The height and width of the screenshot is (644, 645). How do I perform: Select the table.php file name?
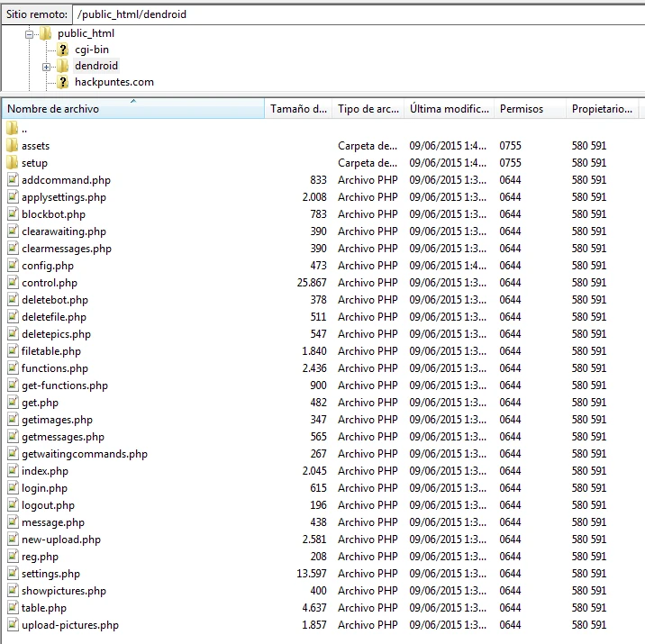coord(44,608)
